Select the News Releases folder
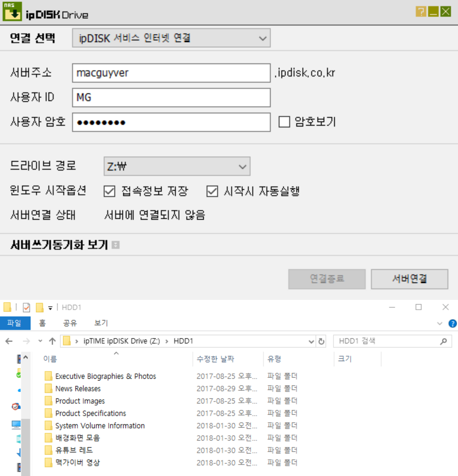This screenshot has height=476, width=458. click(x=78, y=389)
